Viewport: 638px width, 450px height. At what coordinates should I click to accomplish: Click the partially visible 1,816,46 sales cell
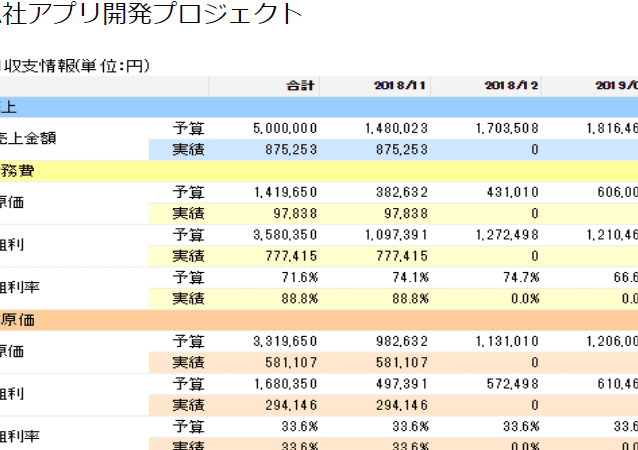click(612, 129)
